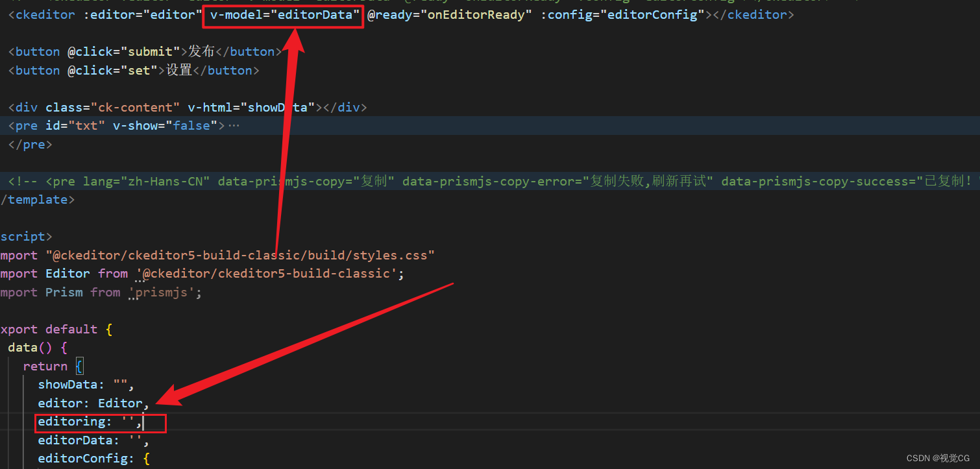Expand the folded ellipsis after pre id="txt"
The width and height of the screenshot is (980, 469).
pos(234,126)
